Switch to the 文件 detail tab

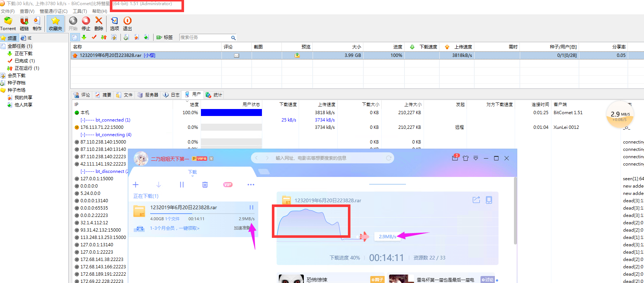click(x=124, y=95)
